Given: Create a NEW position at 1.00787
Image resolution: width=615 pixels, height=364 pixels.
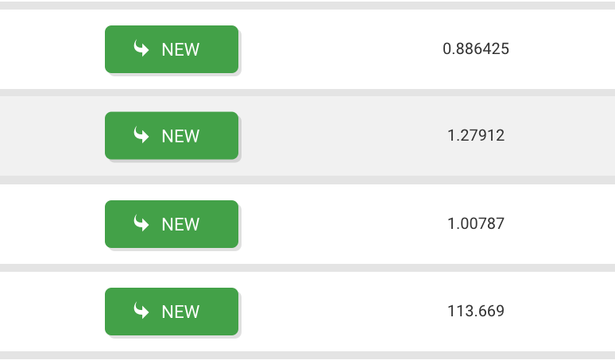Looking at the screenshot, I should 172,224.
